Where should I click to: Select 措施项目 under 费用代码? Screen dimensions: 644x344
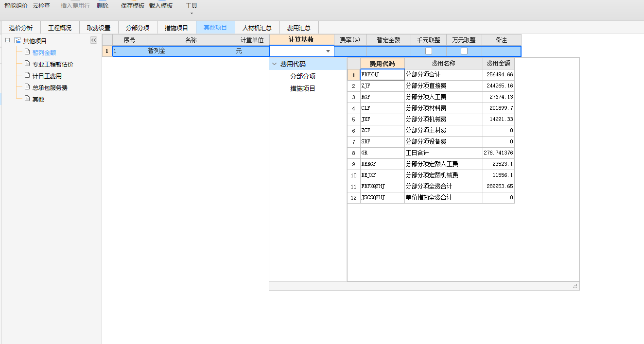coord(303,88)
